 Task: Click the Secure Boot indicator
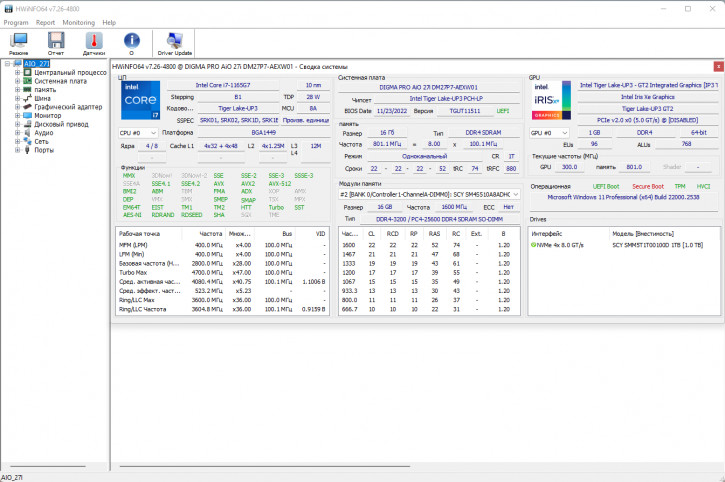648,186
